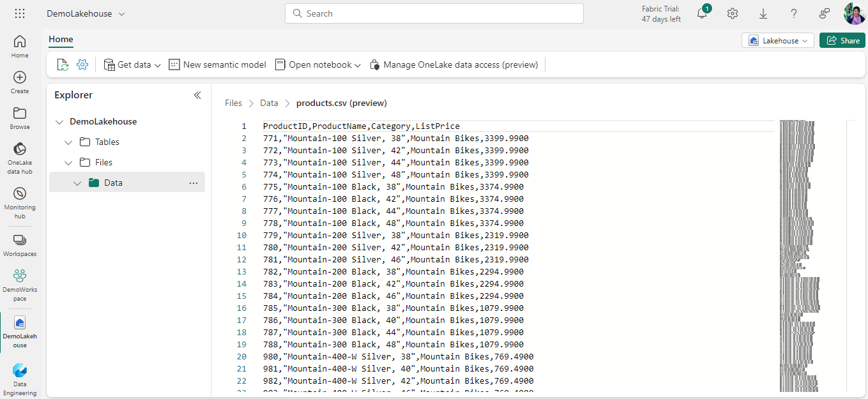This screenshot has width=868, height=399.
Task: Click into the Search box
Action: (x=434, y=13)
